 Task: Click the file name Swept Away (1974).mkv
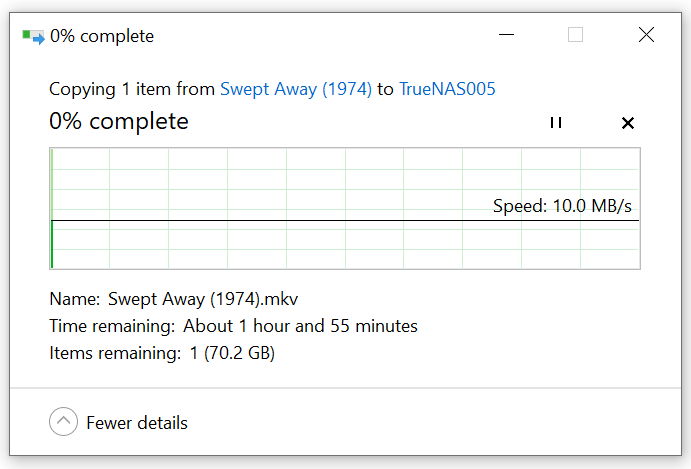coord(203,298)
